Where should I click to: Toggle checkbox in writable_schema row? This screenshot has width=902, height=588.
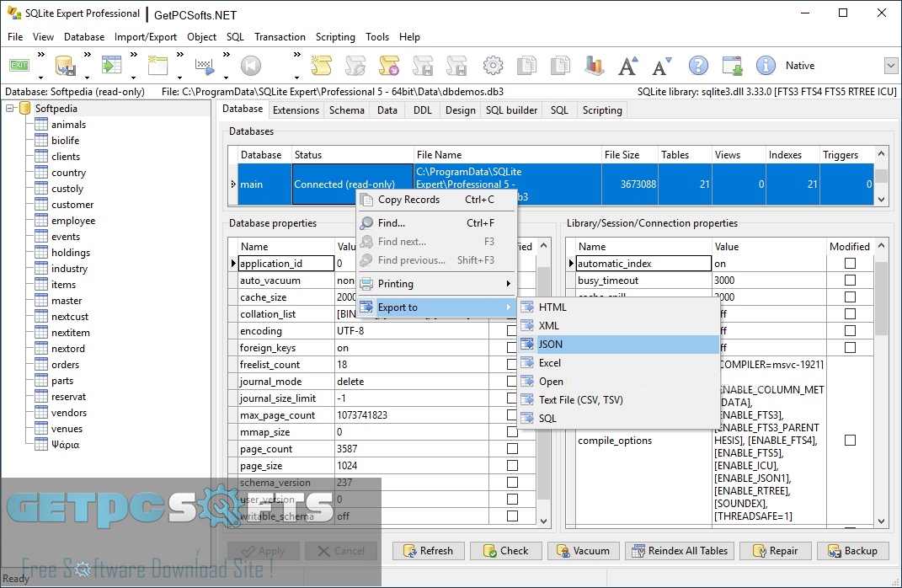[512, 516]
